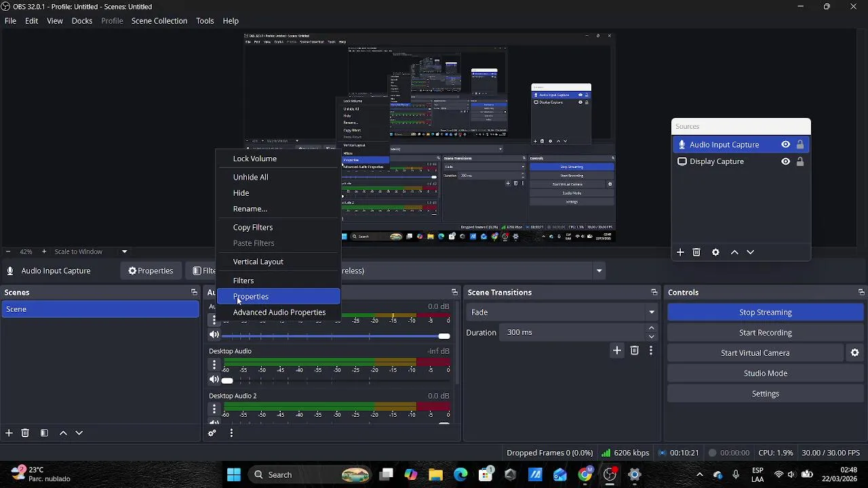Move the source up in the Sources dock
868x488 pixels.
click(734, 252)
